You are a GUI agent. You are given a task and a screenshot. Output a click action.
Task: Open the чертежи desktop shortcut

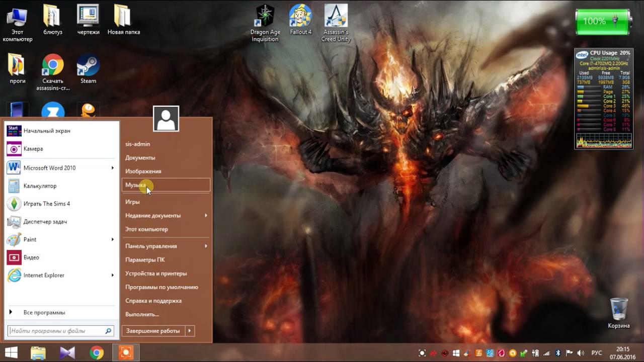click(x=88, y=20)
